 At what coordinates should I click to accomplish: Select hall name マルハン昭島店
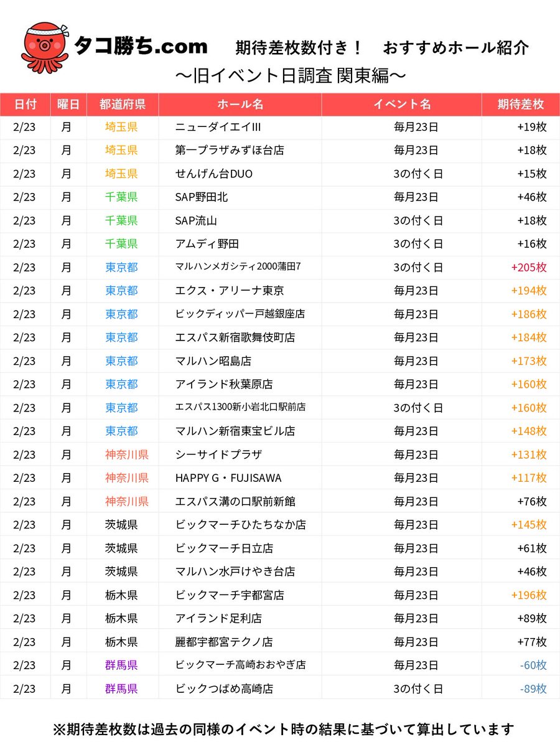(213, 361)
